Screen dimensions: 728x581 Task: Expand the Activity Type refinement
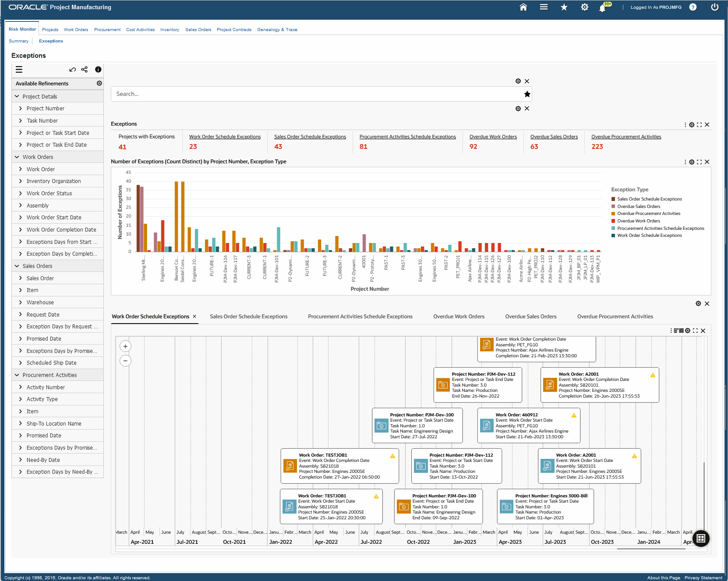[x=21, y=399]
